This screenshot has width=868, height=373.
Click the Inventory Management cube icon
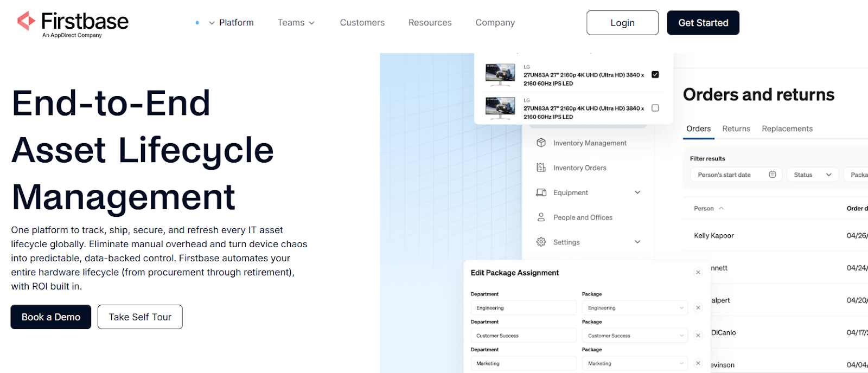point(541,143)
